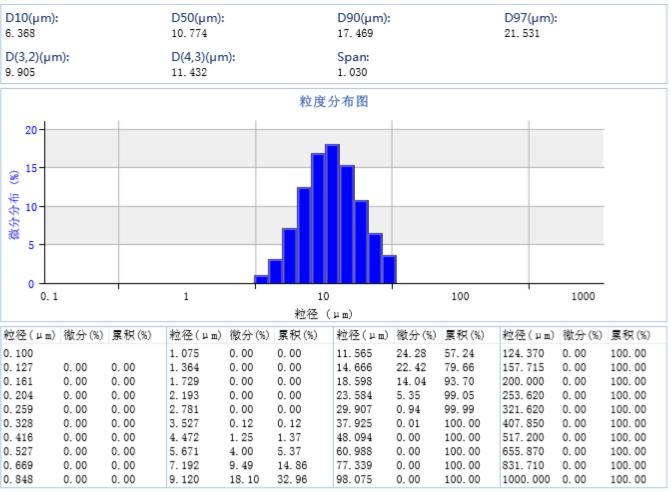Click the particle size cell 11.565
The width and height of the screenshot is (671, 492).
354,353
